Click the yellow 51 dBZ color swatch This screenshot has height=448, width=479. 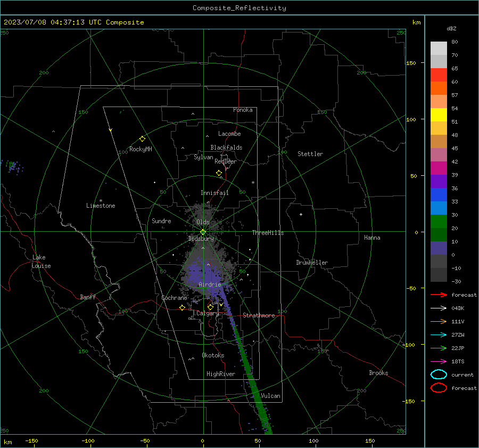[439, 115]
